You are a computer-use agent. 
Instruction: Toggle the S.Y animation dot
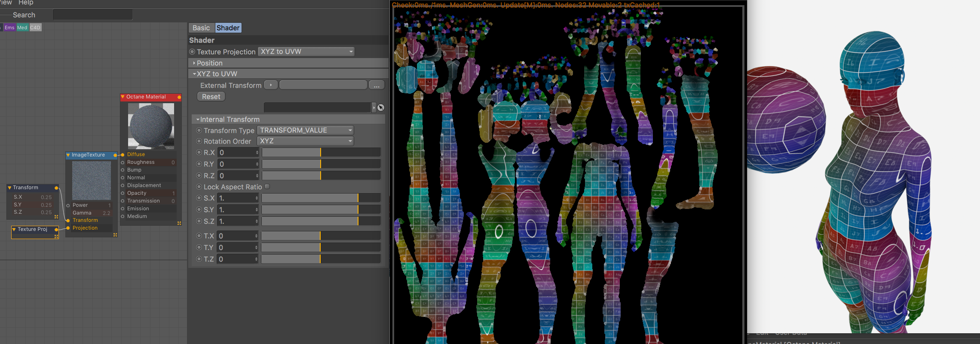tap(199, 209)
